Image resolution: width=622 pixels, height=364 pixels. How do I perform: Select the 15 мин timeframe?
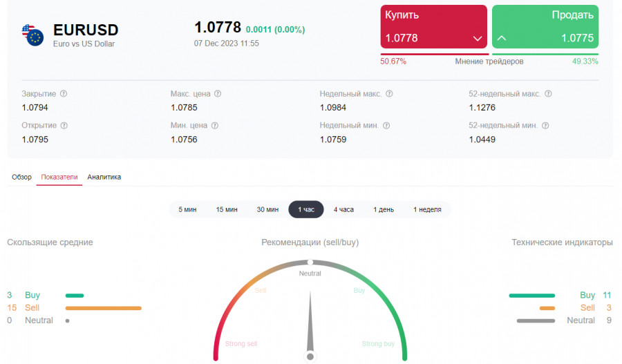pos(227,209)
